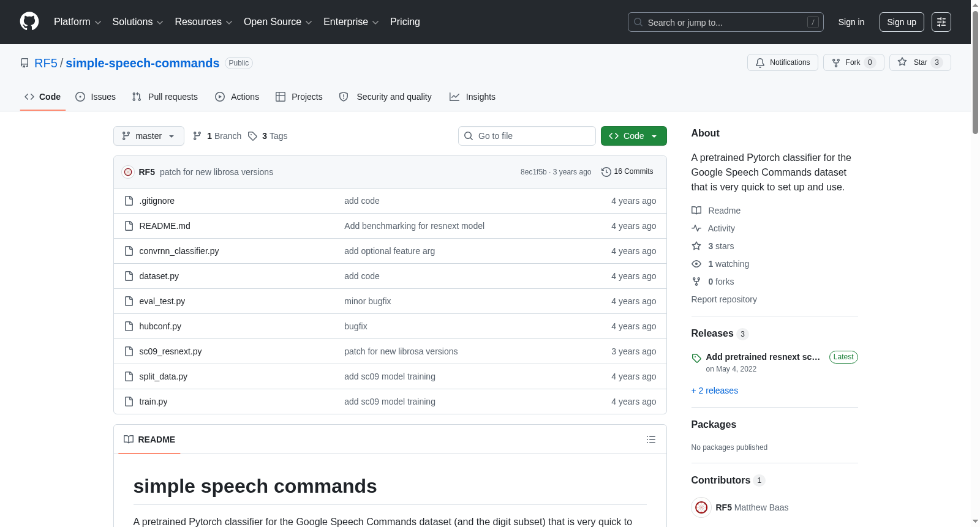Screen dimensions: 980x527
Task: Open the Add pretrained resnext release
Action: click(x=763, y=357)
